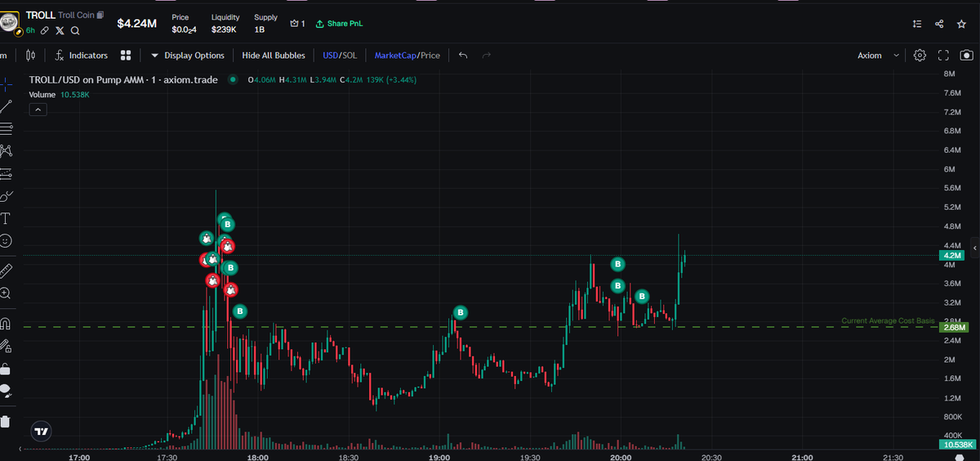Open the Indicators menu
Viewport: 980px width, 461px height.
[x=81, y=56]
